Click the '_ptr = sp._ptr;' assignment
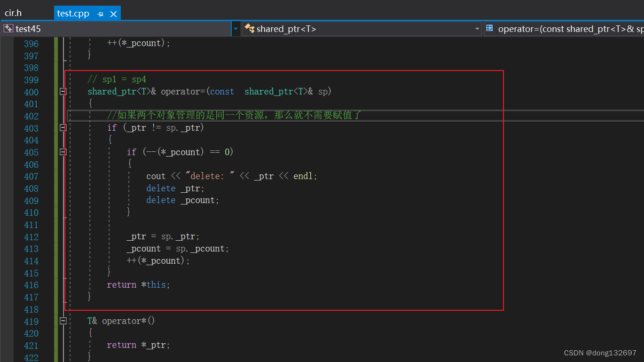 [163, 236]
